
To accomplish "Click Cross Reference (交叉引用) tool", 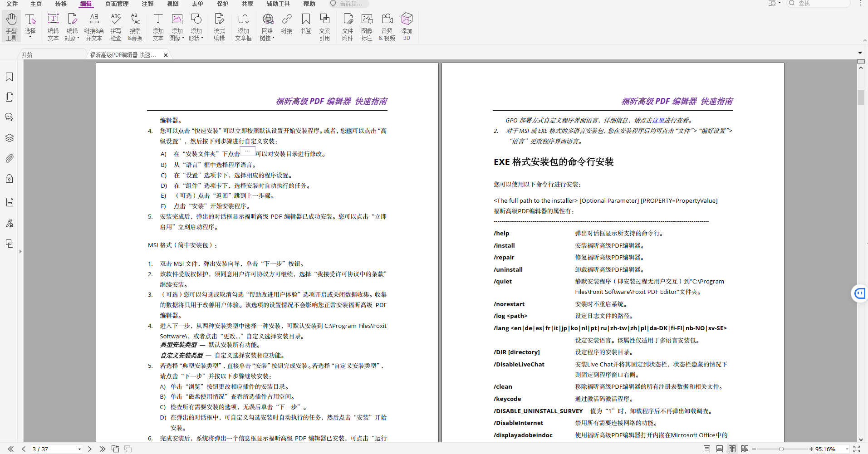I will pyautogui.click(x=324, y=27).
